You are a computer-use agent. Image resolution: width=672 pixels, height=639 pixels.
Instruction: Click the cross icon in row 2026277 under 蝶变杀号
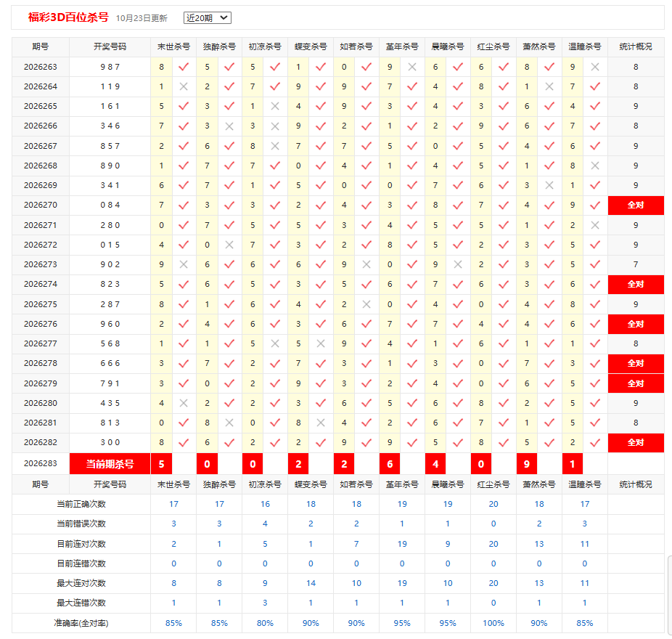tap(321, 343)
